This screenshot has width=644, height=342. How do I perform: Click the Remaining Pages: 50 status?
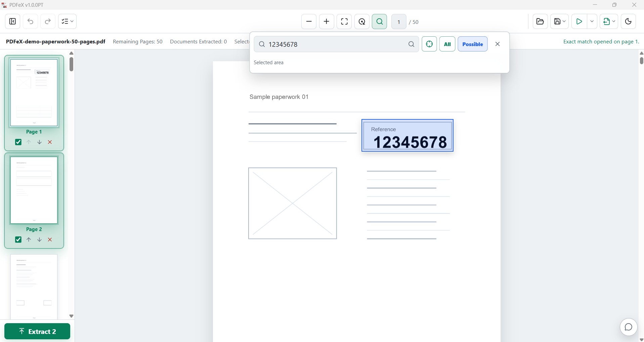tap(138, 42)
